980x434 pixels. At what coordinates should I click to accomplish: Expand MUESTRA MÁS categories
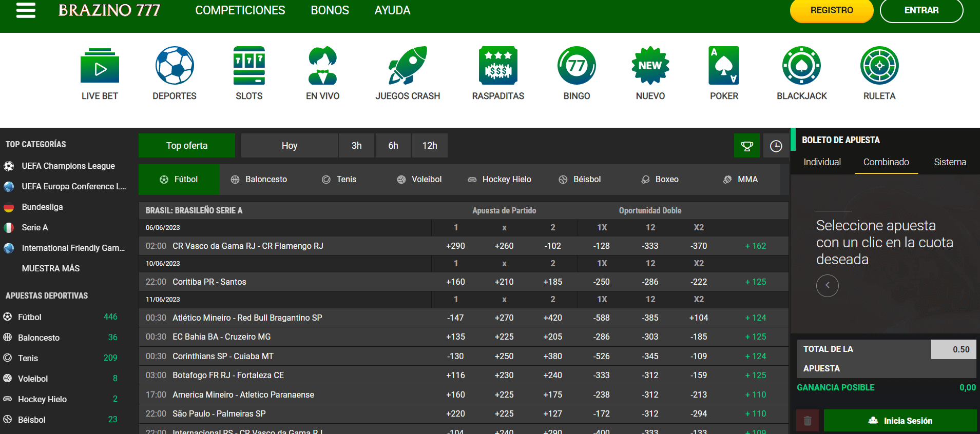pos(51,269)
